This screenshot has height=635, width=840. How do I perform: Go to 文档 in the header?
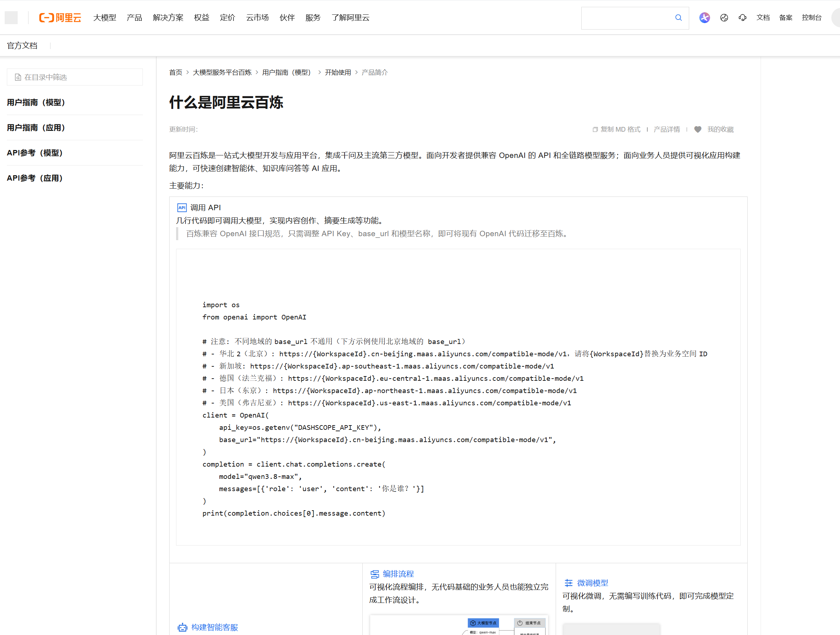[x=763, y=17]
